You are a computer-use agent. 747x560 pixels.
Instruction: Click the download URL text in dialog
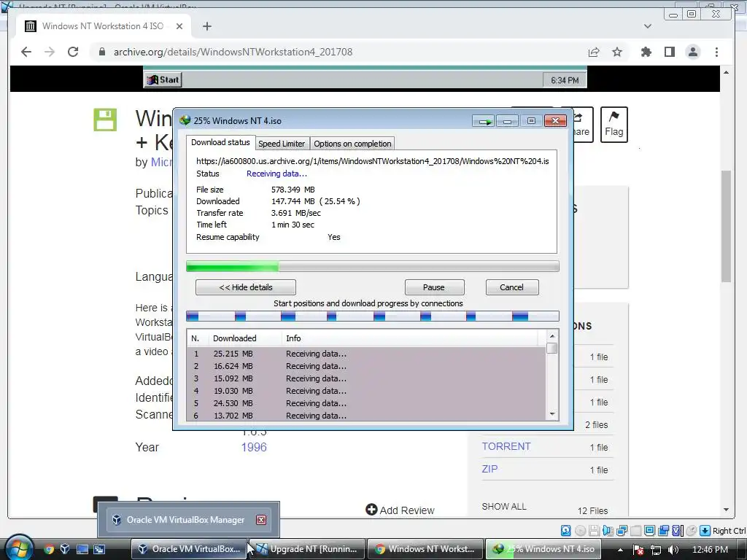click(x=373, y=161)
